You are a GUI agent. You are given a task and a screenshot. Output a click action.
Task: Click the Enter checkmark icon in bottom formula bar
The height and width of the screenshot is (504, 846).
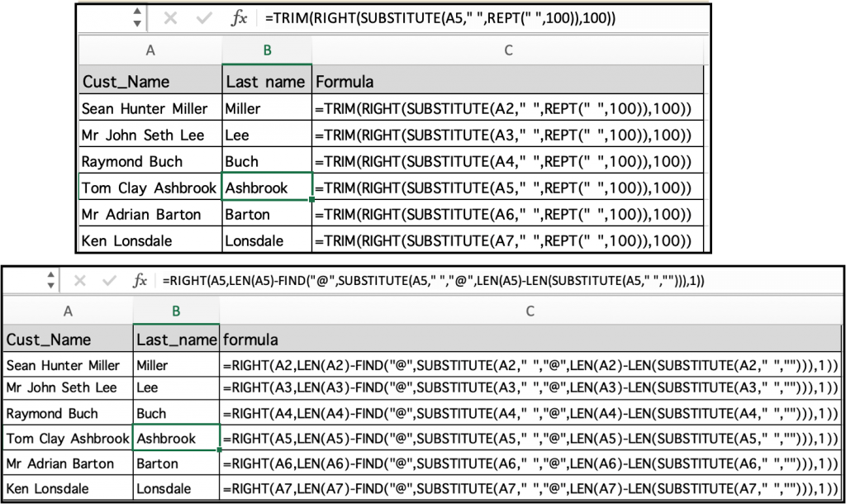tap(109, 279)
